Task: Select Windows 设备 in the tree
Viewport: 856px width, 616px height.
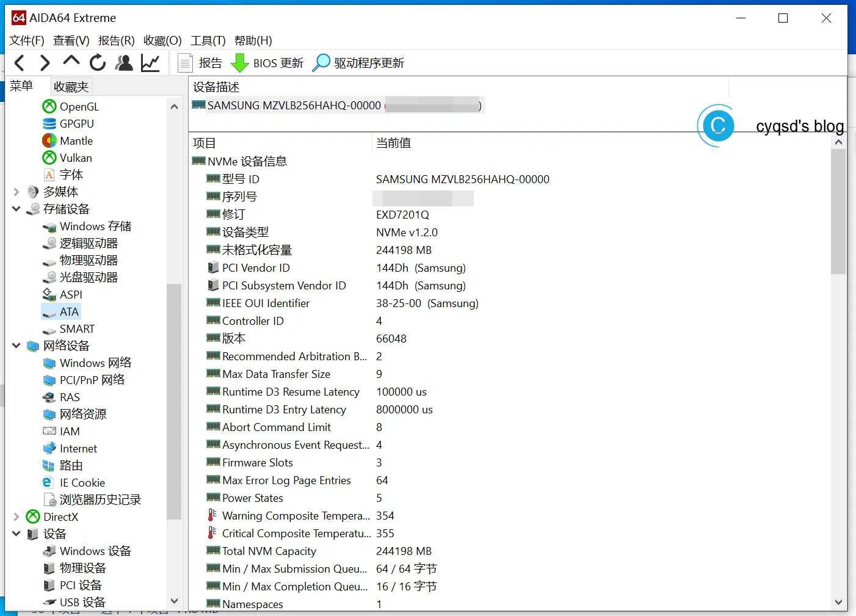Action: click(x=87, y=551)
